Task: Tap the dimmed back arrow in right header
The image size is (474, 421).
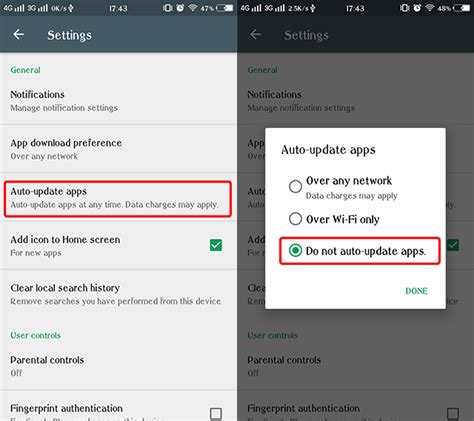Action: (x=255, y=34)
